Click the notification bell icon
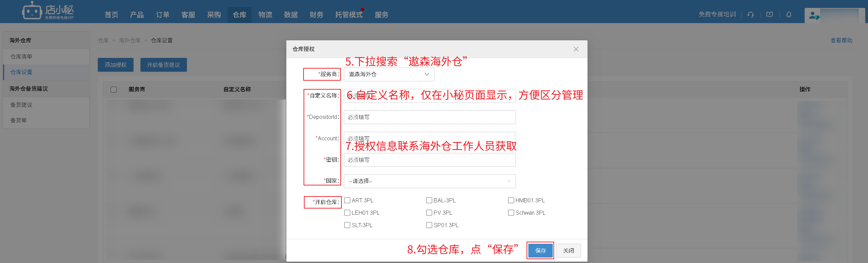The height and width of the screenshot is (263, 868). [789, 14]
